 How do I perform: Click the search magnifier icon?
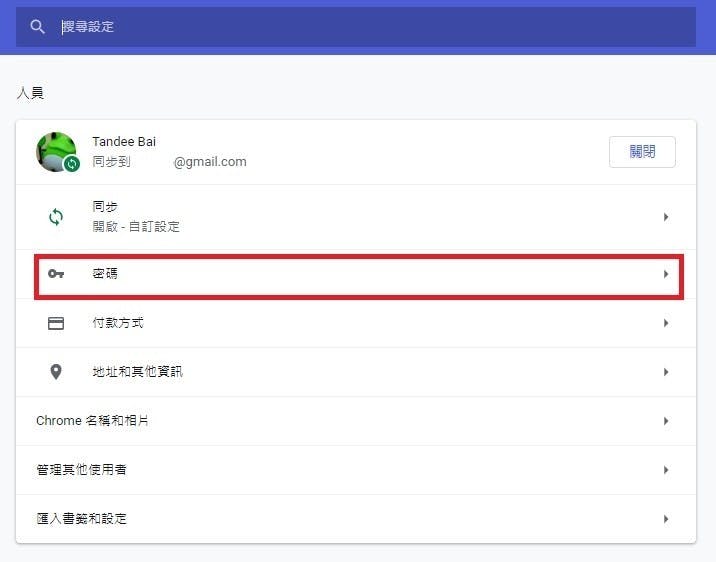(x=38, y=27)
